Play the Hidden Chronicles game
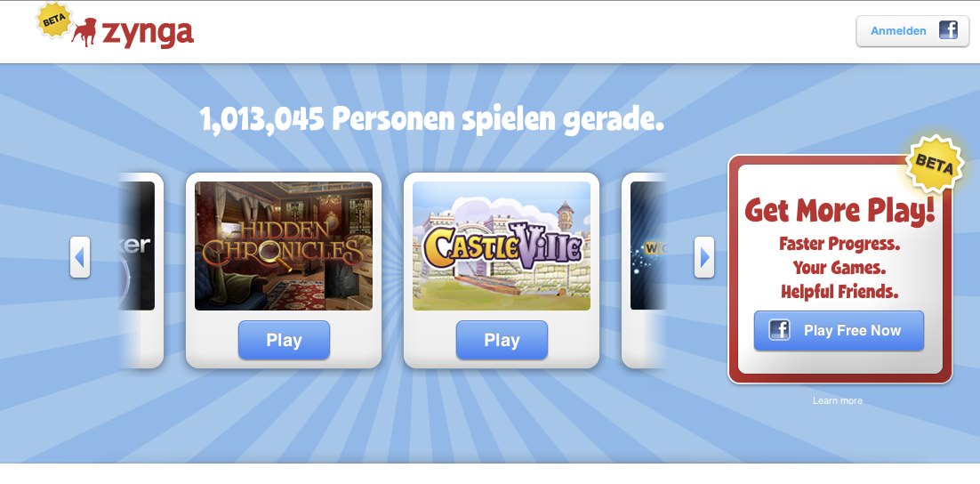This screenshot has width=980, height=484. click(284, 340)
